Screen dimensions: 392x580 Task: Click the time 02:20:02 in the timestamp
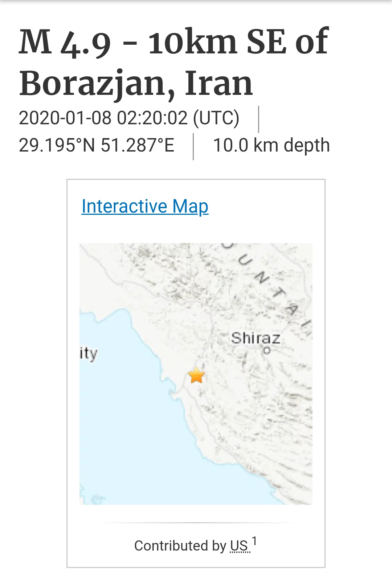click(x=152, y=118)
